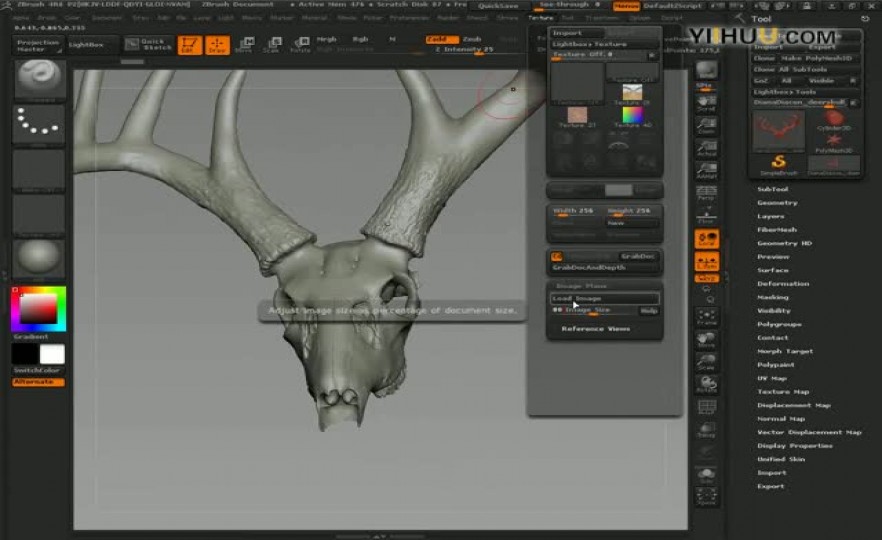This screenshot has width=882, height=540.
Task: Click the right shelf Scale view icon
Action: (x=706, y=362)
